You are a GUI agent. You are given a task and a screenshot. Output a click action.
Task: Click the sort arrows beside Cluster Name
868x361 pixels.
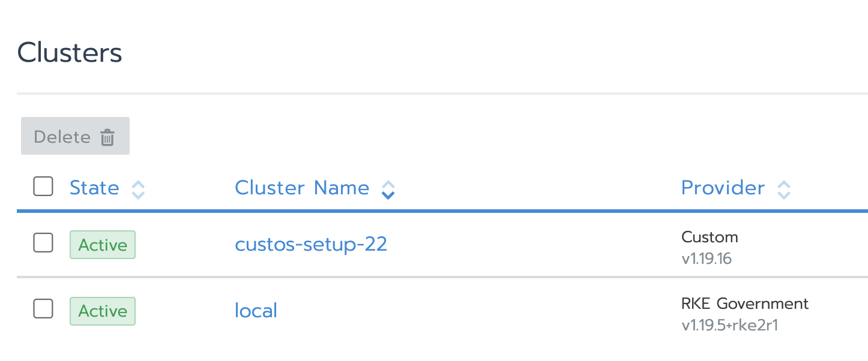pos(388,190)
